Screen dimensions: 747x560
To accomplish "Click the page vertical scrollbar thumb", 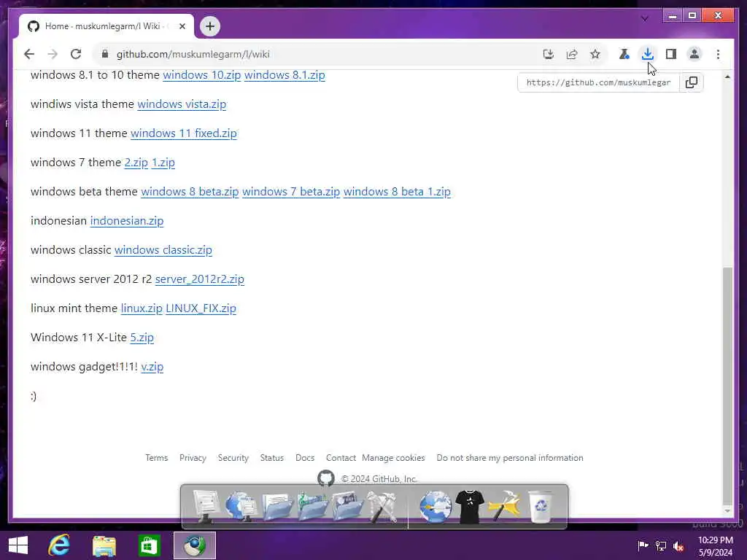I will 727,386.
